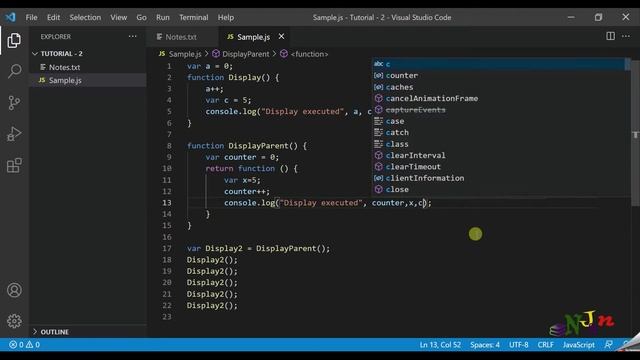Choose 'cancelAnimationFrame' suggestion

pos(498,98)
